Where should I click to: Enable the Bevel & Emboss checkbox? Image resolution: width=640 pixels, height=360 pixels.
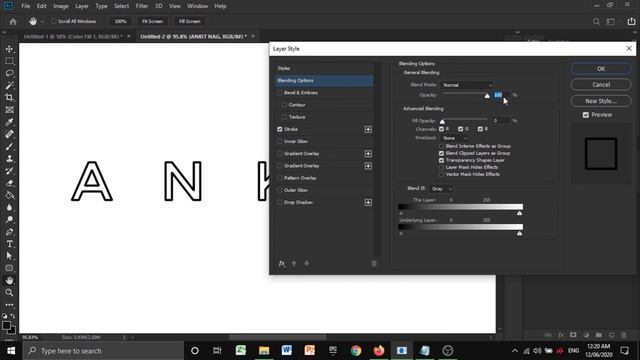pos(280,93)
